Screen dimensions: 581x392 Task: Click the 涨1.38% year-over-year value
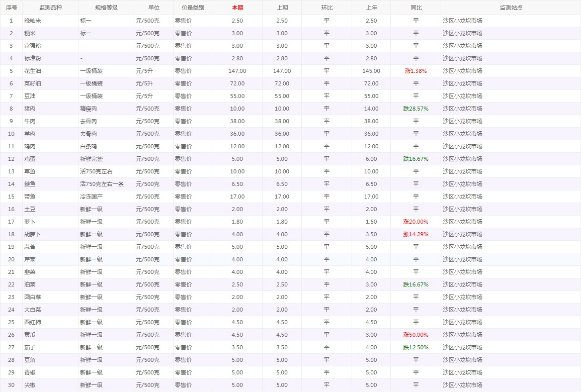pyautogui.click(x=416, y=71)
